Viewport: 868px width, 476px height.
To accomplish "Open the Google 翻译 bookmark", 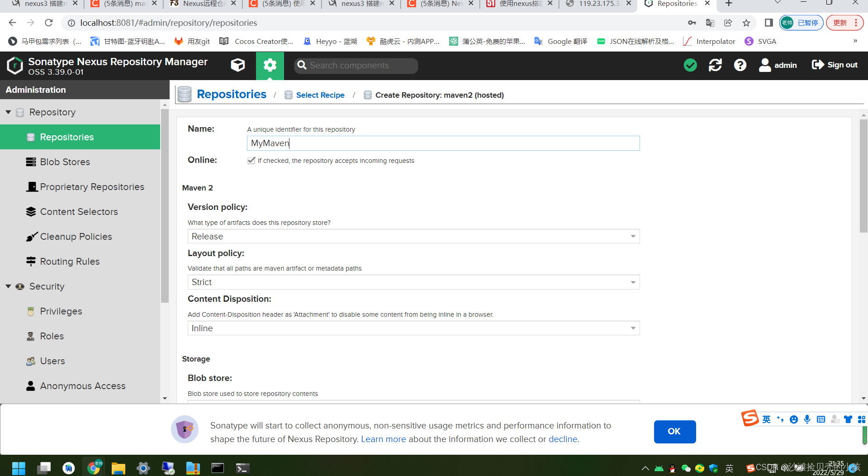I will point(561,41).
